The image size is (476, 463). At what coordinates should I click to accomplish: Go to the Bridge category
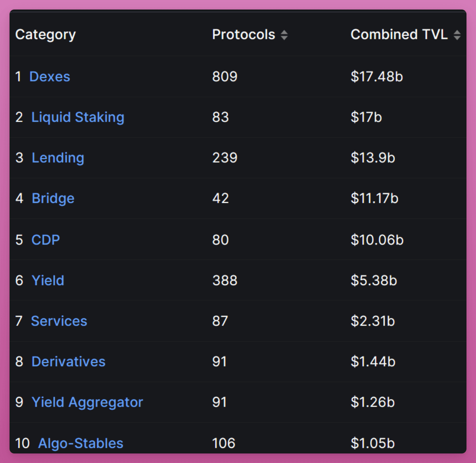53,198
